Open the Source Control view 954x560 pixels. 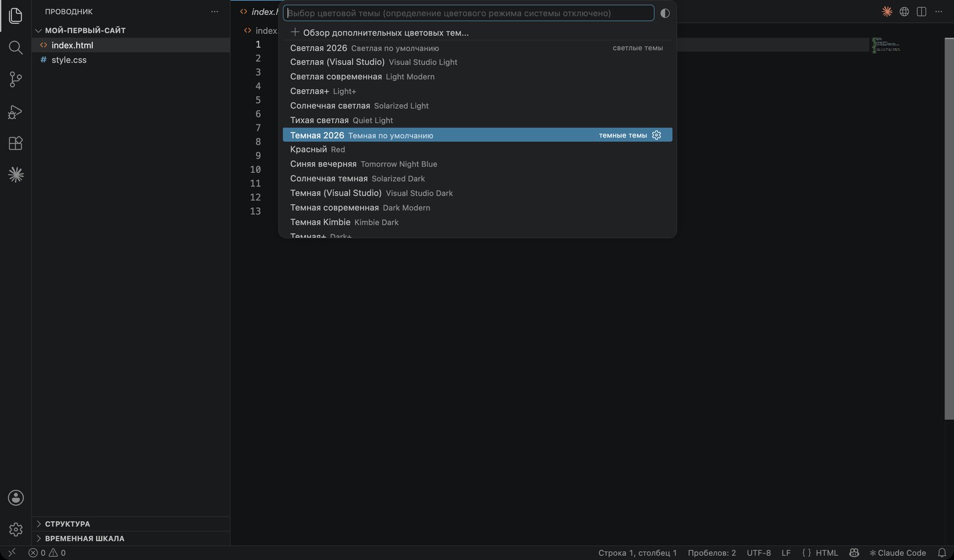16,79
